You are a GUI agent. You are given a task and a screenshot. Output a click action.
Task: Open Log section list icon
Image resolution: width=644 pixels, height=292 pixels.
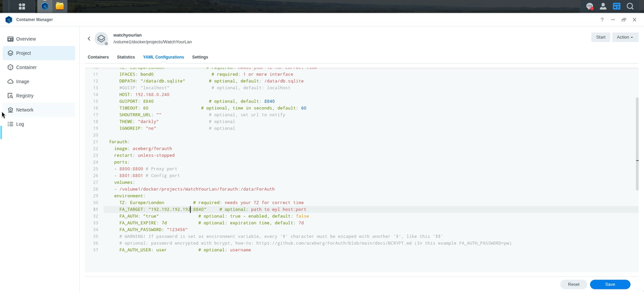(x=11, y=124)
